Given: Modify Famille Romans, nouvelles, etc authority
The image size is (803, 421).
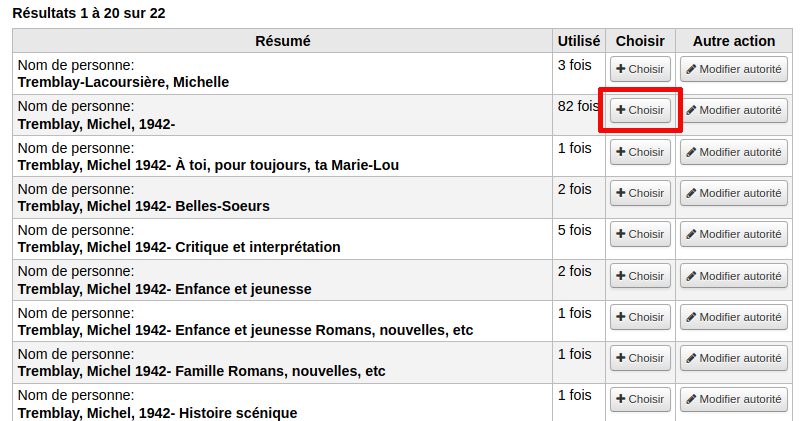Looking at the screenshot, I should pyautogui.click(x=734, y=358).
